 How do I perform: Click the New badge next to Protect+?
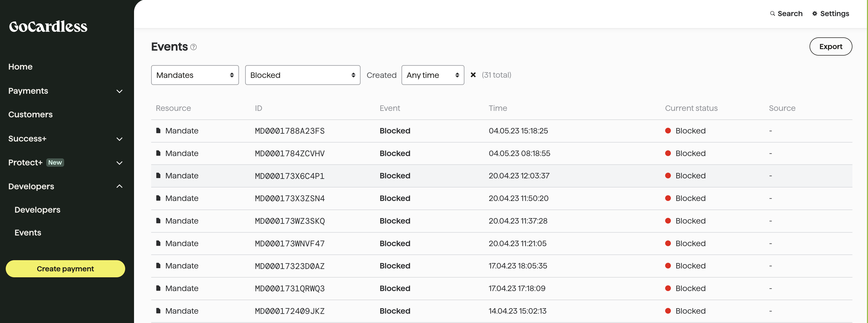[x=55, y=162]
